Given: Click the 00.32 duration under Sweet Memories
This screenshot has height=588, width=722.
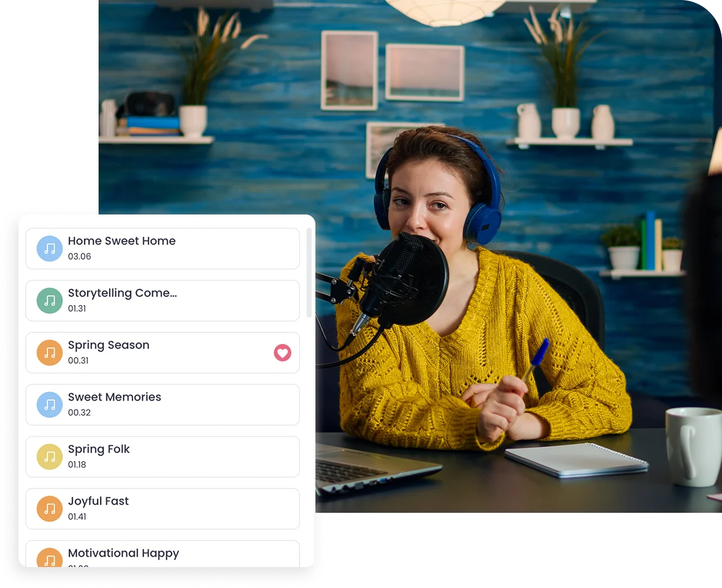Looking at the screenshot, I should (79, 412).
